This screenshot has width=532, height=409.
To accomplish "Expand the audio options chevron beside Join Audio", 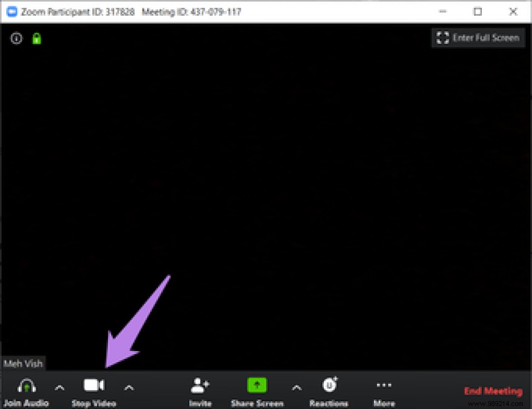I will 59,388.
